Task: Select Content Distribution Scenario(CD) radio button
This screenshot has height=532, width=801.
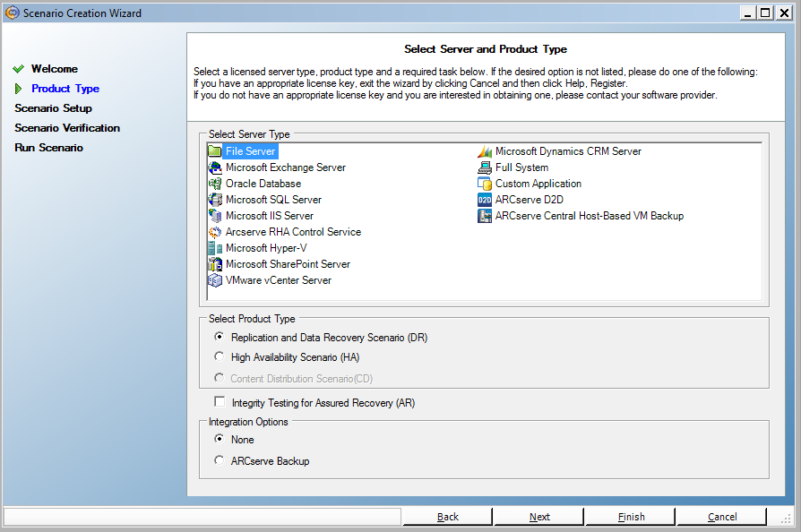Action: coord(220,378)
